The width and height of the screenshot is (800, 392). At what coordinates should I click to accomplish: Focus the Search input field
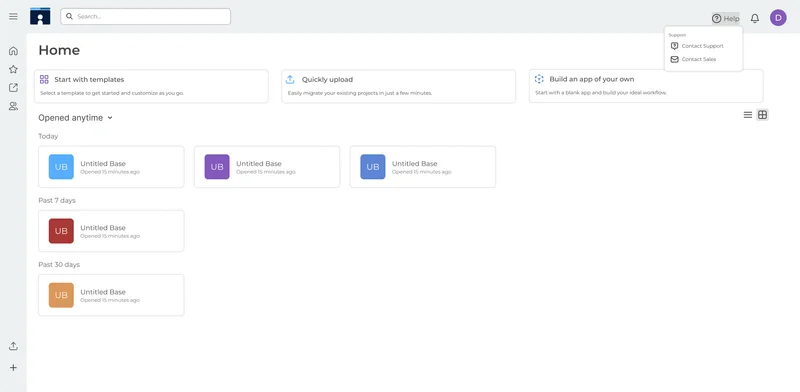pyautogui.click(x=145, y=16)
